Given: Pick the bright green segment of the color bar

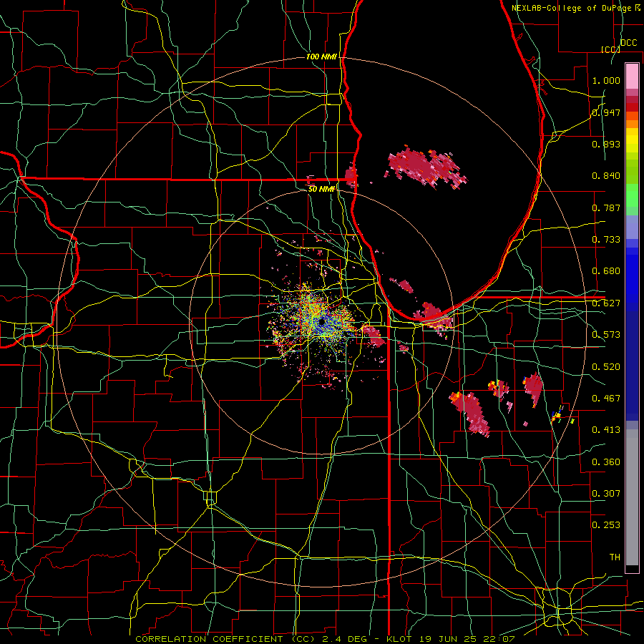Looking at the screenshot, I should 632,195.
